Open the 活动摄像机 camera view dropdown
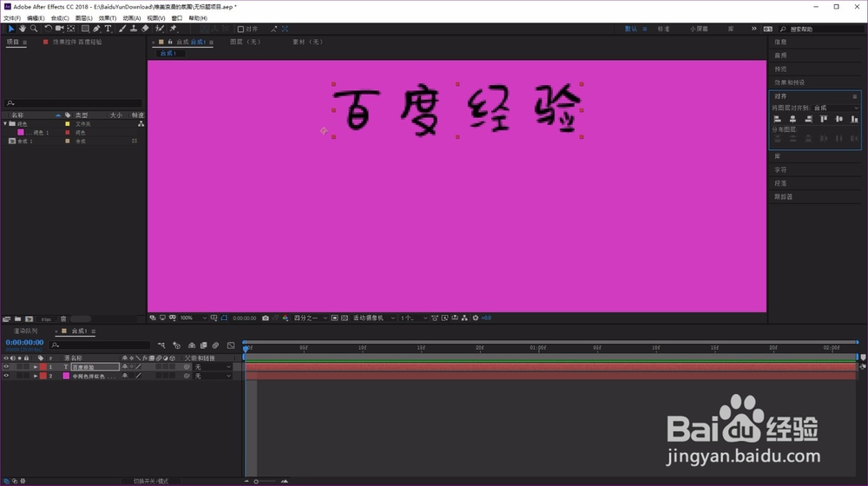The image size is (868, 486). [x=373, y=318]
